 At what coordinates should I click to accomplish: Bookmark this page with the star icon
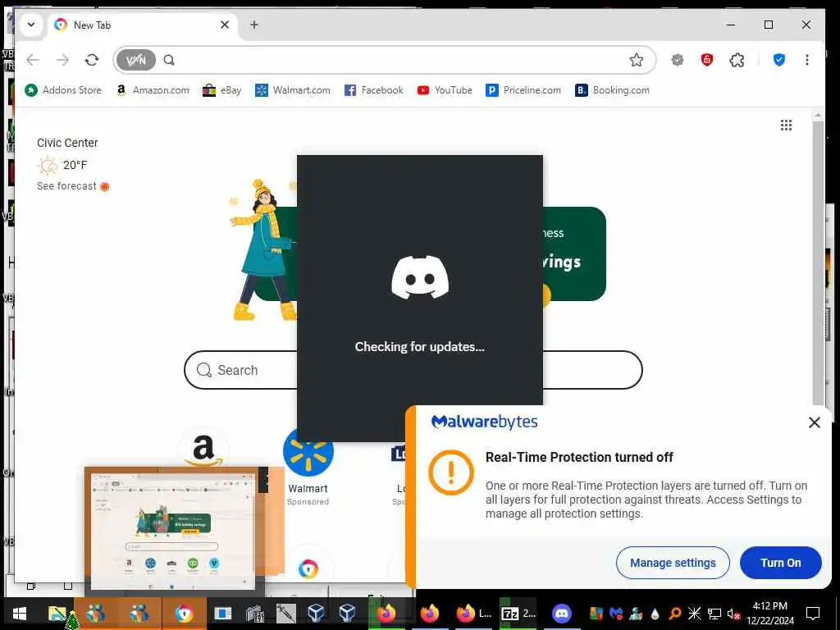click(x=637, y=60)
